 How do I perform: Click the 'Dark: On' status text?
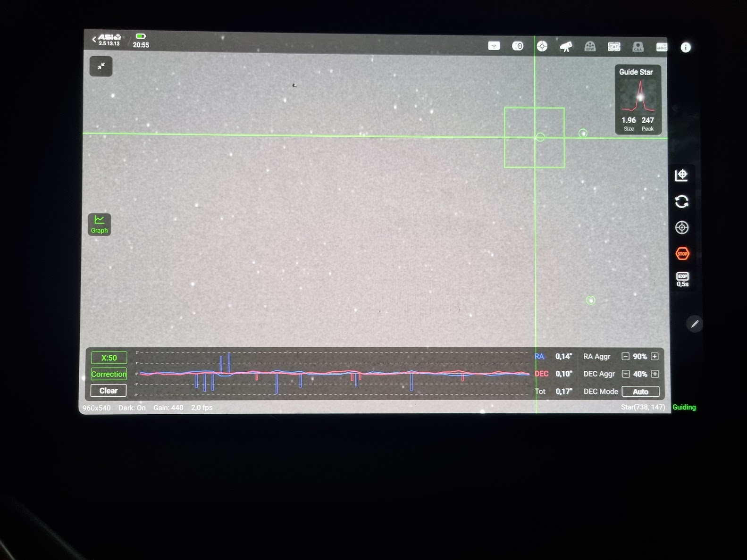coord(132,408)
